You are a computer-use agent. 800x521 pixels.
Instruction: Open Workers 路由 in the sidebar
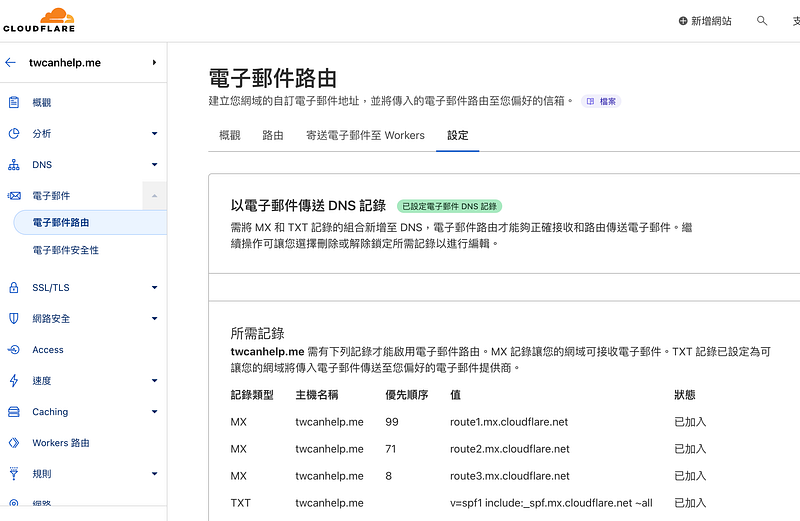click(x=61, y=443)
